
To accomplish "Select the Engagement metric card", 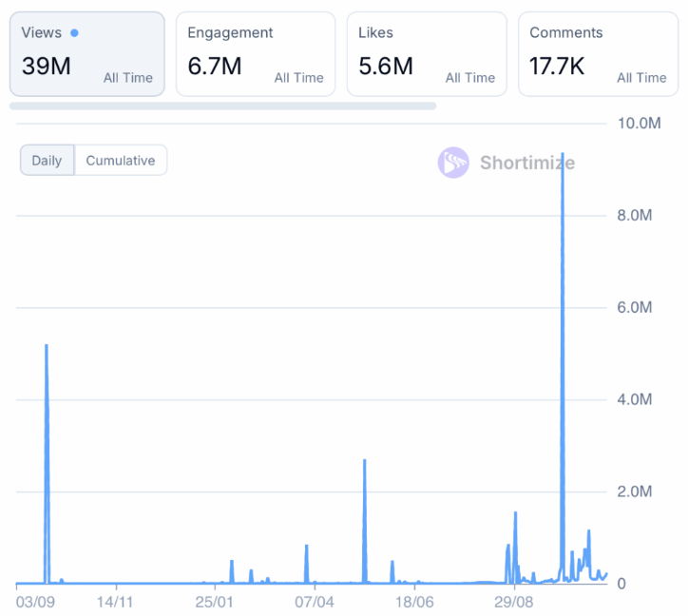I will [x=255, y=54].
